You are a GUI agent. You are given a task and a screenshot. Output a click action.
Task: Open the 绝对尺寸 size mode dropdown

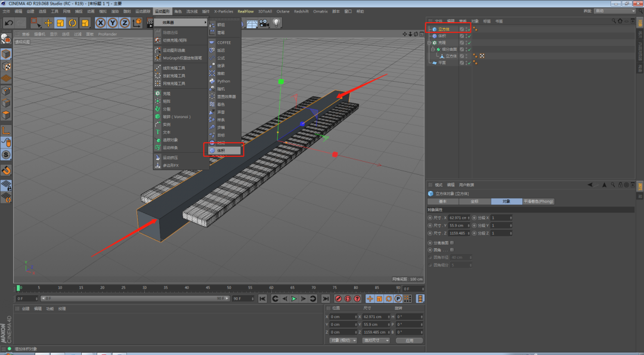pos(376,340)
